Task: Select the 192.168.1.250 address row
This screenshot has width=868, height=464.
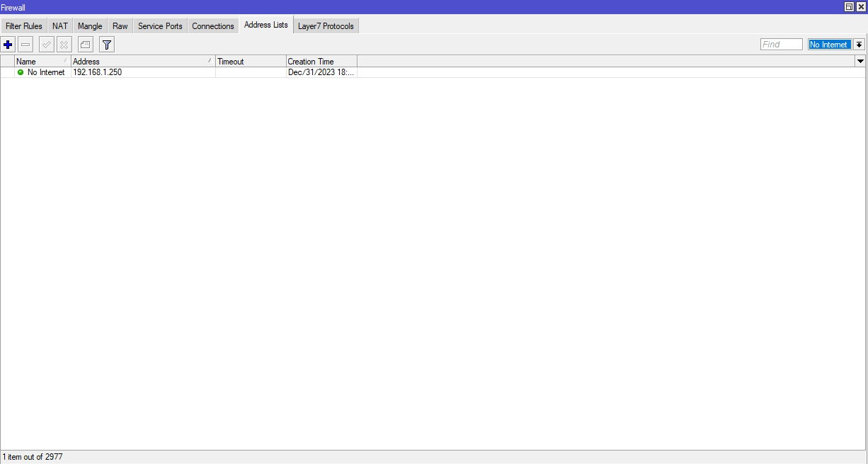Action: tap(142, 72)
